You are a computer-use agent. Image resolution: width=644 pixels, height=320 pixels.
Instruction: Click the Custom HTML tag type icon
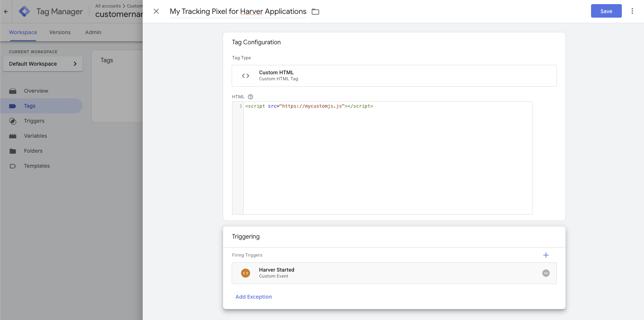[x=246, y=76]
